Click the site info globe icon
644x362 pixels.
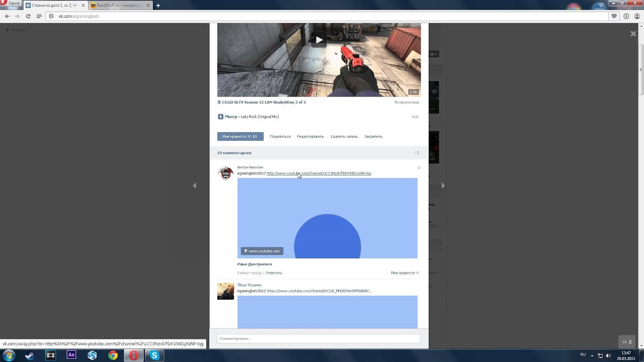51,16
